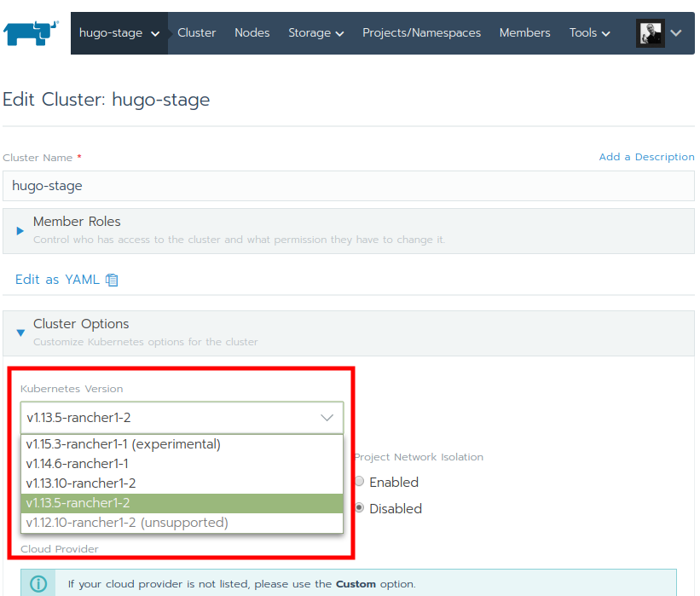
Task: Click the Edit as YAML link
Action: [x=57, y=280]
